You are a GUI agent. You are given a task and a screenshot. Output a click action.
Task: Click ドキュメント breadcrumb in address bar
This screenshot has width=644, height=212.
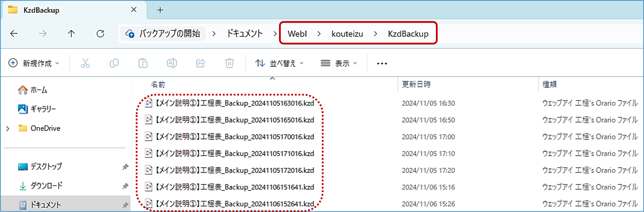[244, 34]
